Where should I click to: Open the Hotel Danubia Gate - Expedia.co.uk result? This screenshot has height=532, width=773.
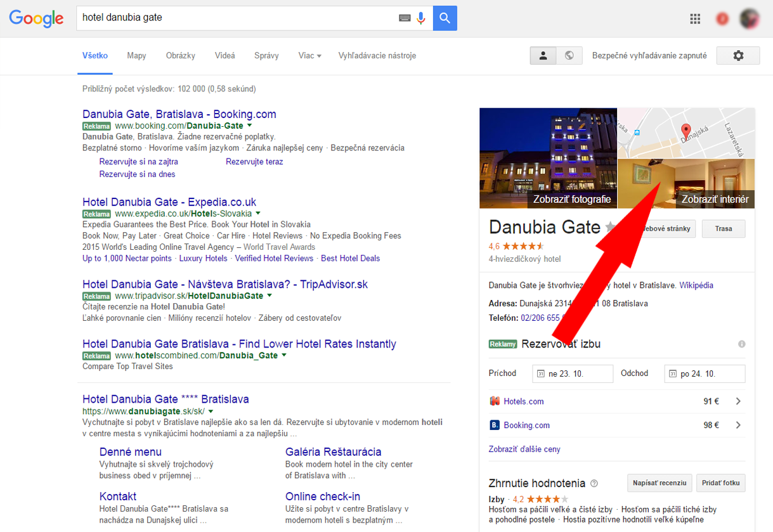(x=169, y=202)
